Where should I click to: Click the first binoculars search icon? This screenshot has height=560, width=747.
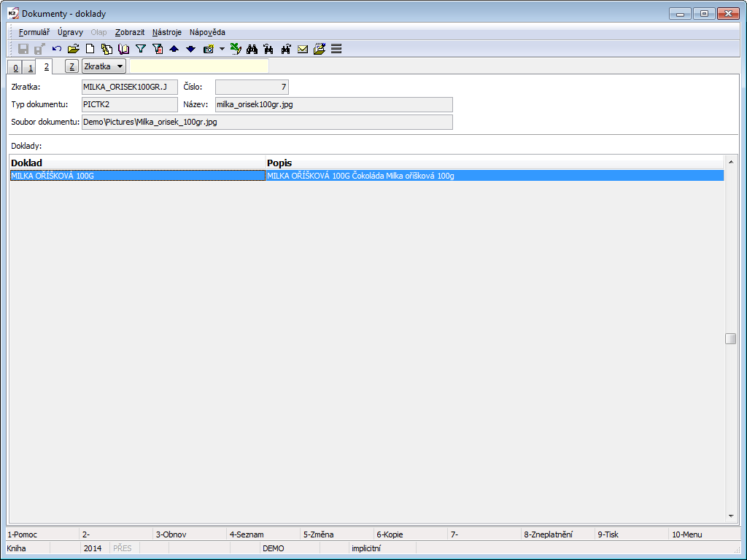pos(252,49)
